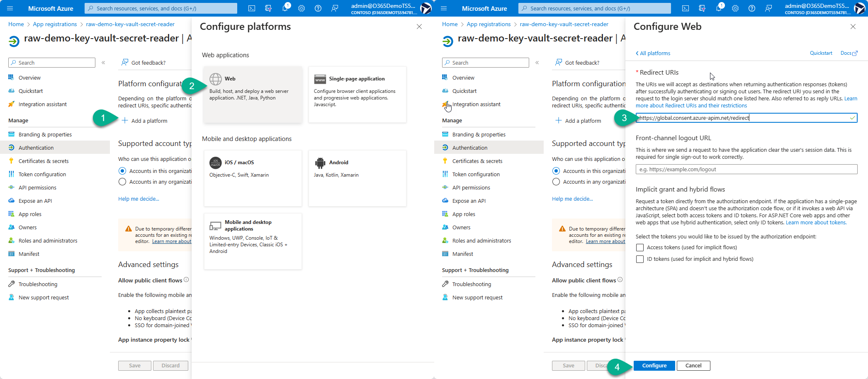Click the Single-page application www icon
868x379 pixels.
[x=320, y=79]
